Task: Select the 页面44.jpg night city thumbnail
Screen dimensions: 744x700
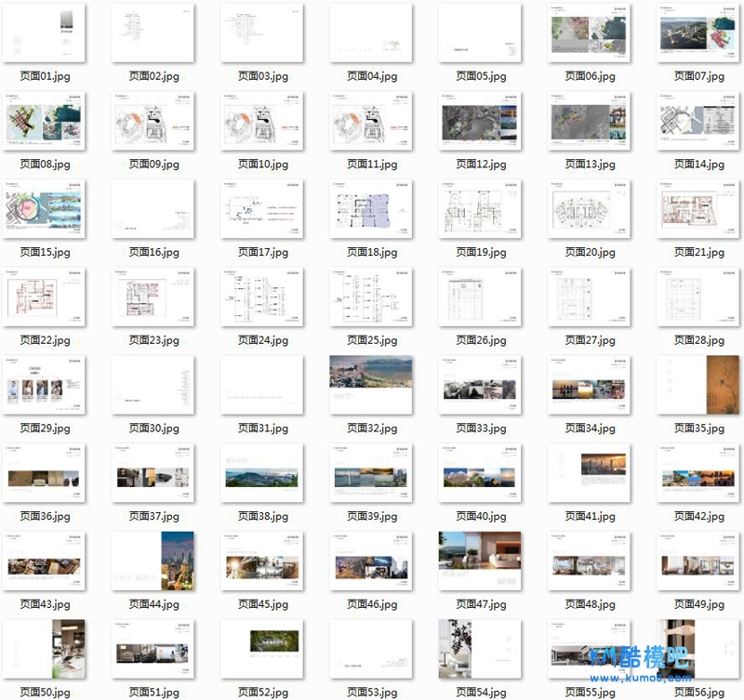Action: pyautogui.click(x=153, y=561)
